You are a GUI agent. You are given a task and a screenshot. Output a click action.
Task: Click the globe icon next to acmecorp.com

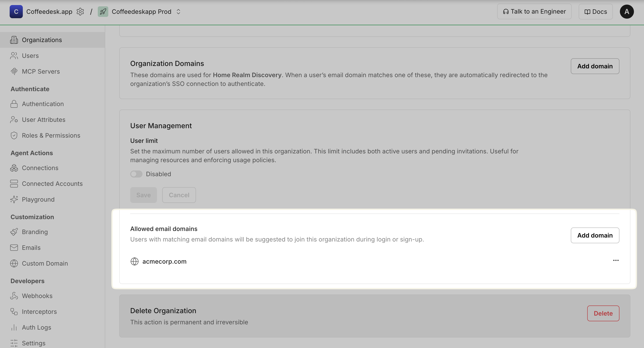point(135,261)
